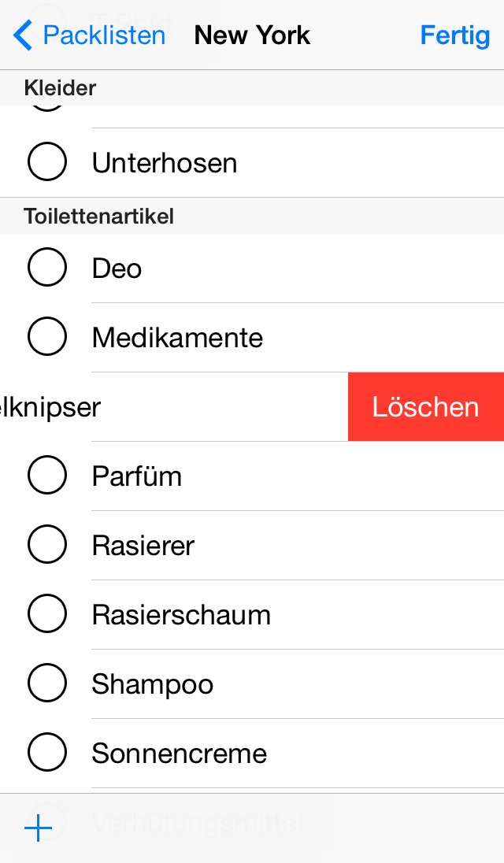This screenshot has width=504, height=863.
Task: Tap the blue plus add-item icon
Action: pyautogui.click(x=38, y=828)
